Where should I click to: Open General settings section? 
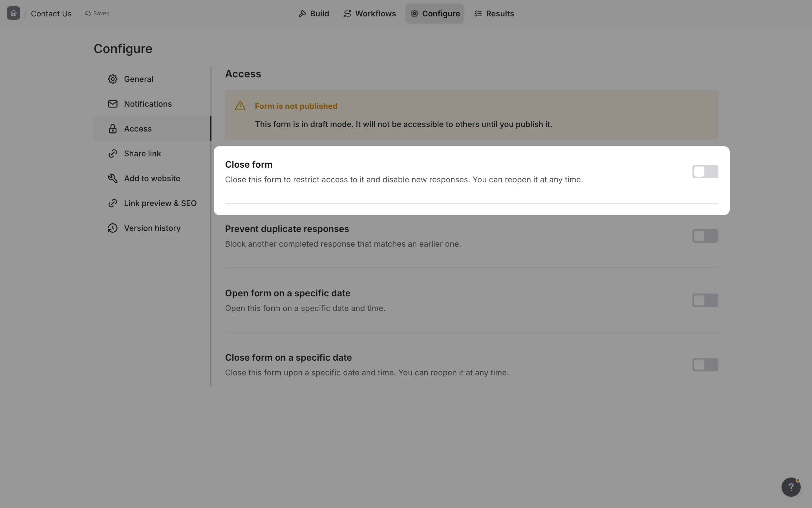pos(152,79)
